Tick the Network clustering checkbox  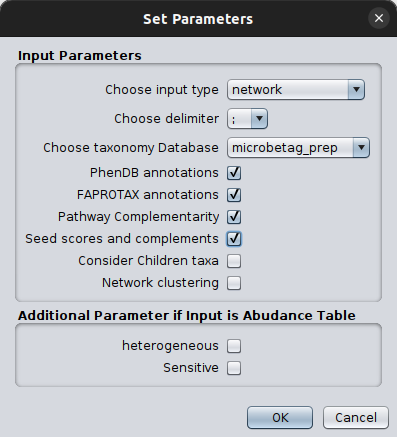(234, 283)
